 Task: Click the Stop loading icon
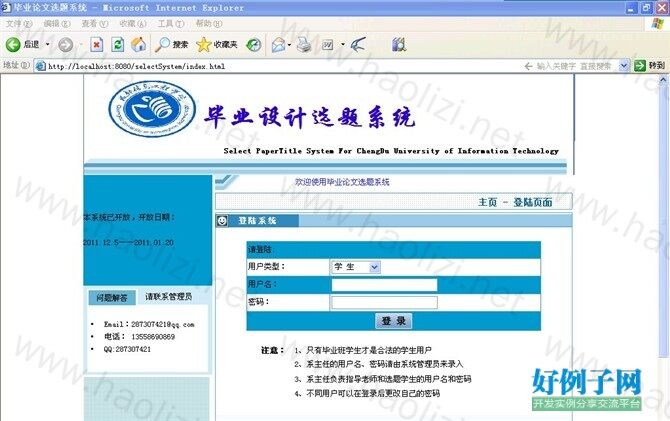click(x=97, y=45)
